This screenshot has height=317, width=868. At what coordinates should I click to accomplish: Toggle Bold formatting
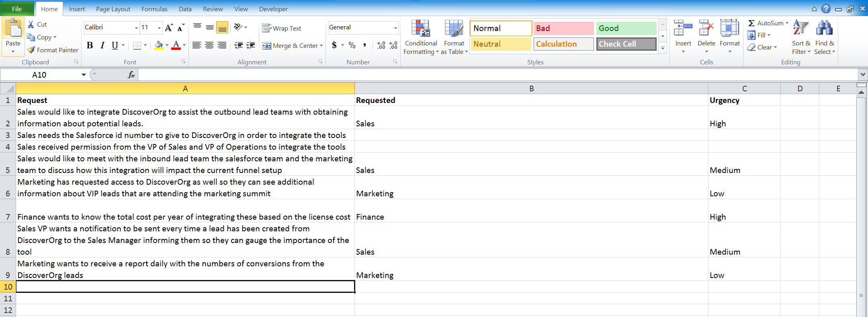[x=90, y=45]
